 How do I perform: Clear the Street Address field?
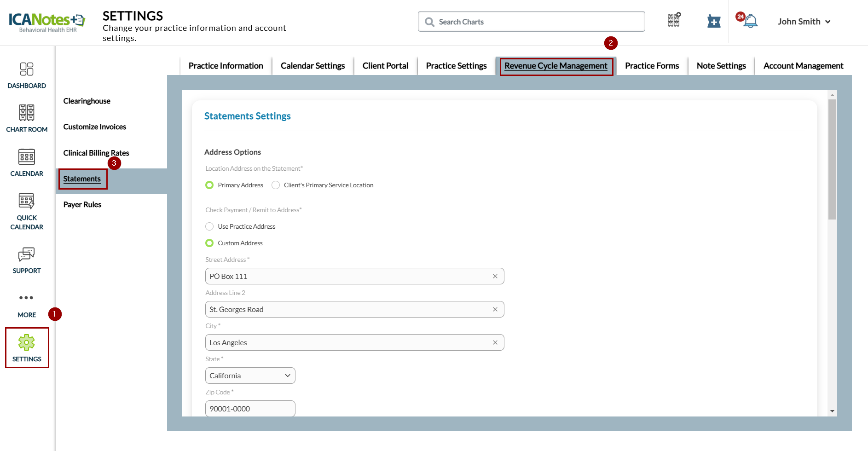click(495, 276)
